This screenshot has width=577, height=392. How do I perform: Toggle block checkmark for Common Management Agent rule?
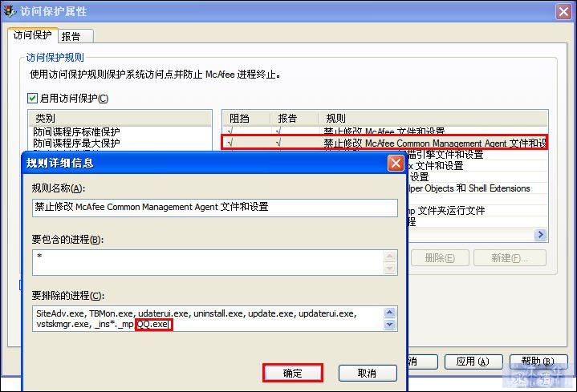(x=230, y=143)
